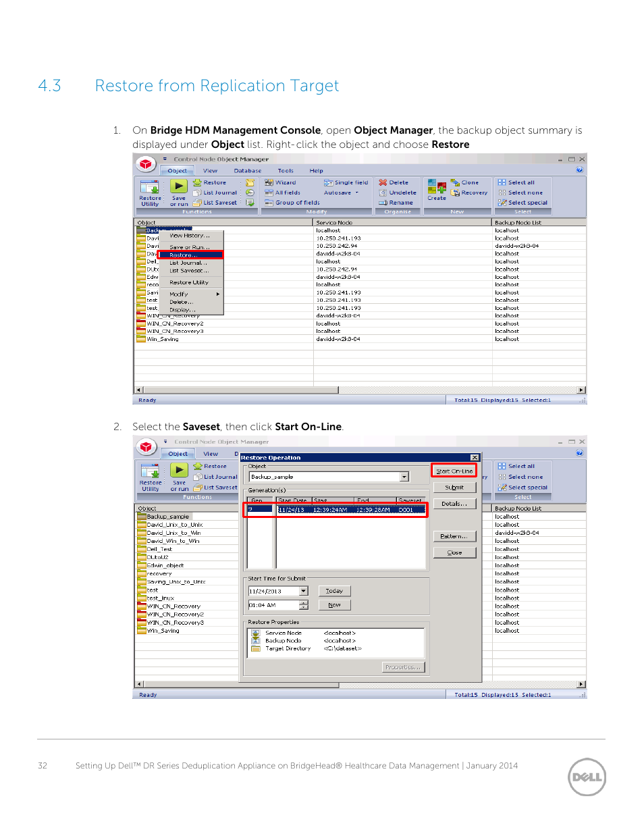Image resolution: width=644 pixels, height=834 pixels.
Task: Choose Save or Run... in the context menu
Action: coord(190,247)
